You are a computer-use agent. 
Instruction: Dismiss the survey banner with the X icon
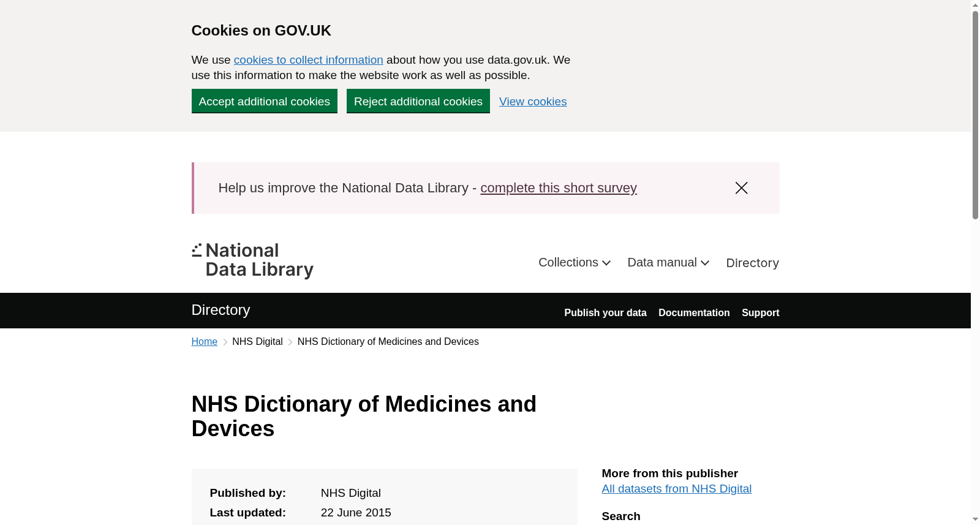click(741, 188)
